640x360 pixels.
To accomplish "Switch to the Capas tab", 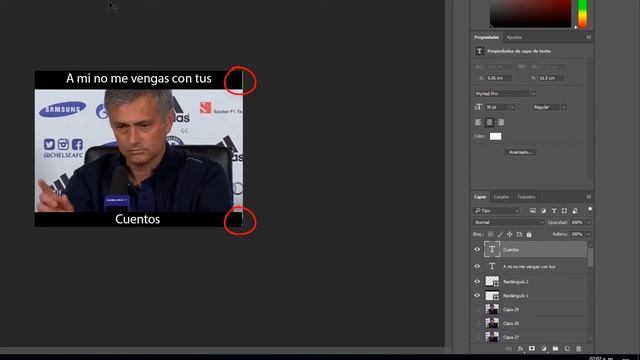I will click(x=480, y=197).
